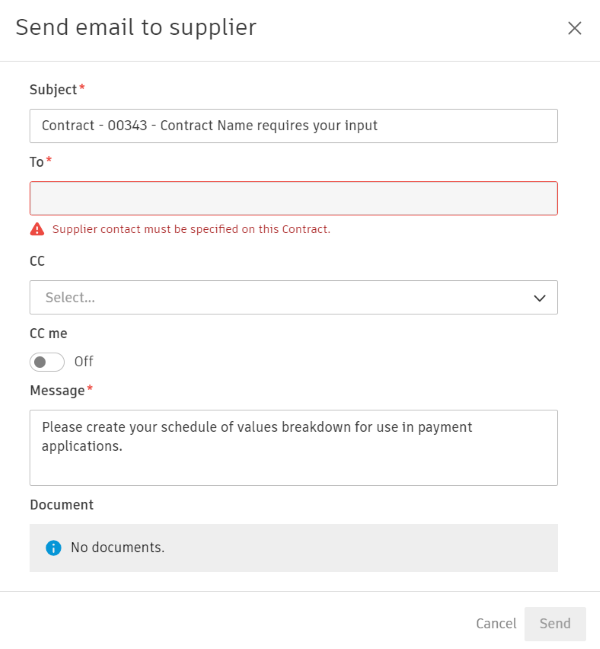Click the red warning triangle icon
This screenshot has height=649, width=600.
[x=37, y=229]
